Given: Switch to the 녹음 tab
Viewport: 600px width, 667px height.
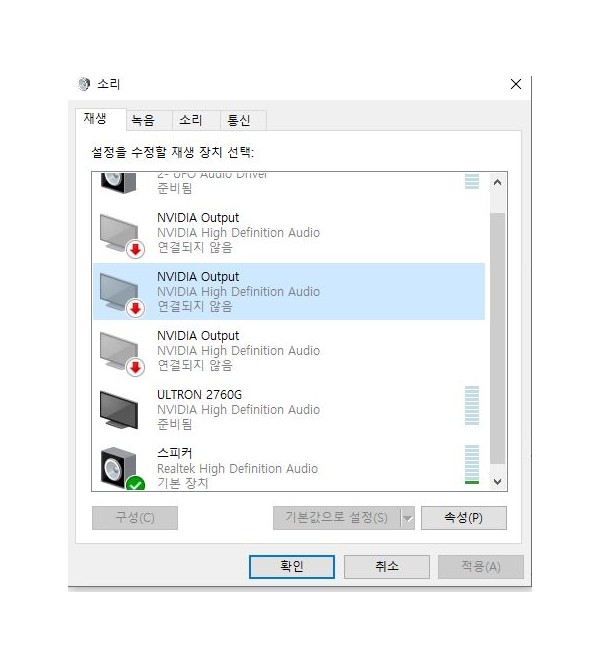Looking at the screenshot, I should coord(149,120).
